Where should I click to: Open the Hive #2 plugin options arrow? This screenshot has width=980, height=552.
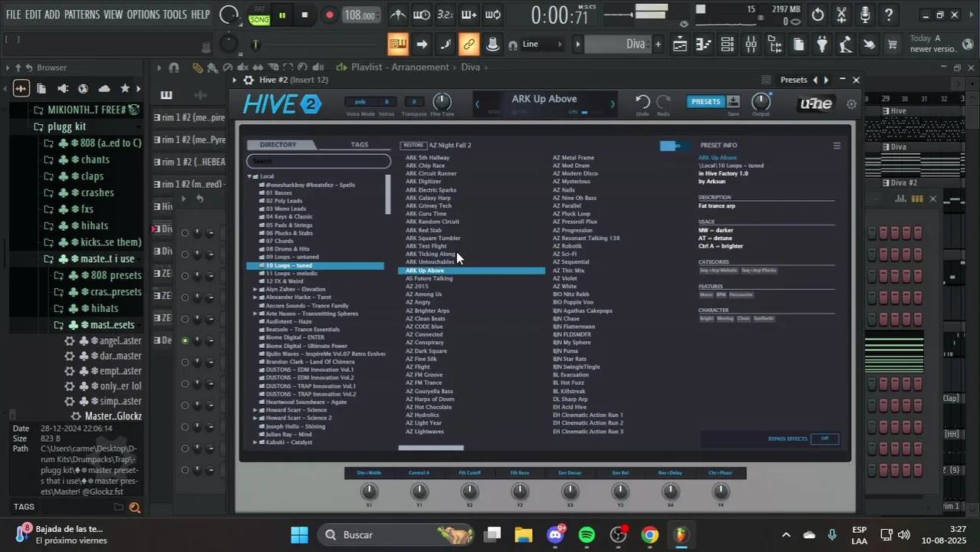coord(235,80)
